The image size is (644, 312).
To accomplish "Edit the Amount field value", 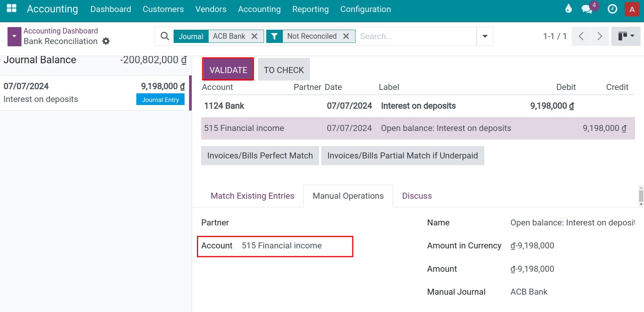I will (532, 269).
